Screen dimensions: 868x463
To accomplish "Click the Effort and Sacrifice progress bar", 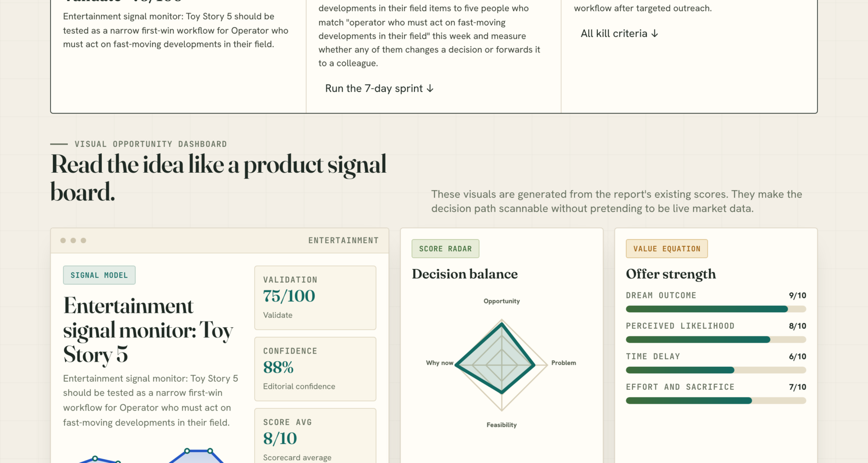I will click(716, 401).
